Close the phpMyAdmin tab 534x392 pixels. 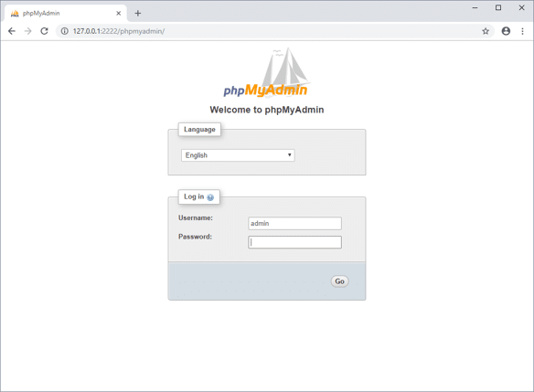[x=119, y=14]
